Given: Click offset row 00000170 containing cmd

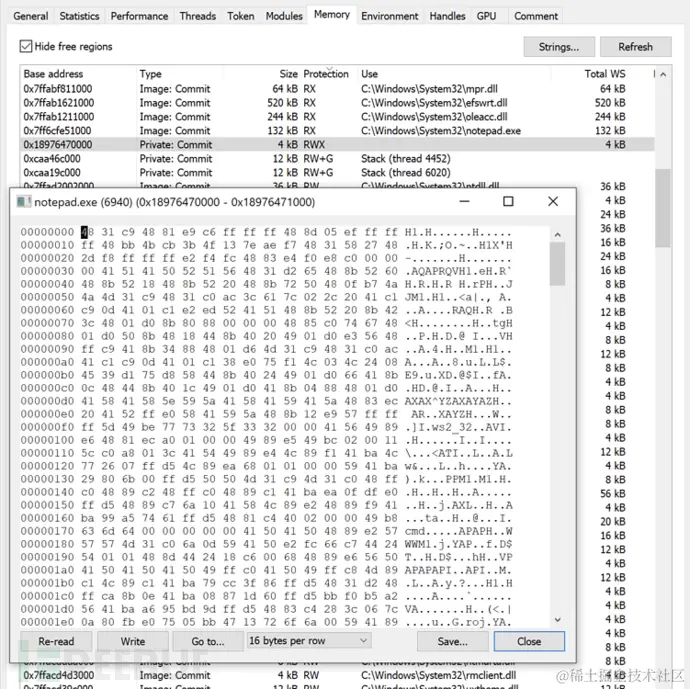Looking at the screenshot, I should coord(266,531).
